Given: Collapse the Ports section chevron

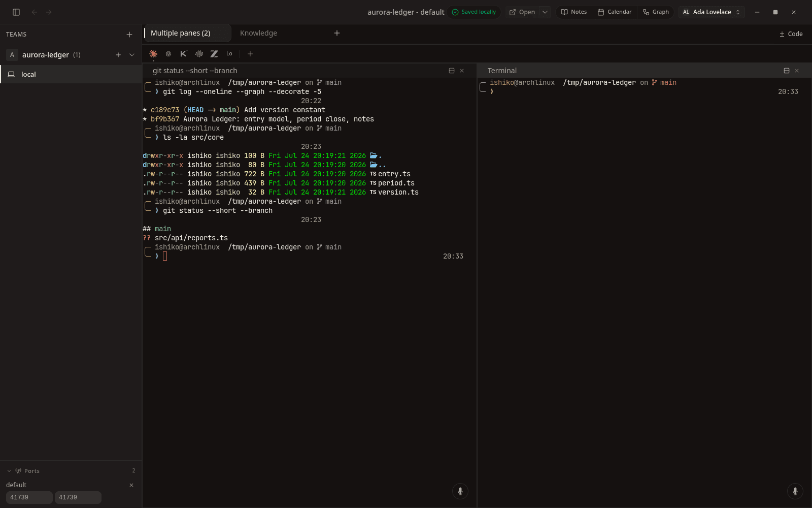Looking at the screenshot, I should [9, 471].
